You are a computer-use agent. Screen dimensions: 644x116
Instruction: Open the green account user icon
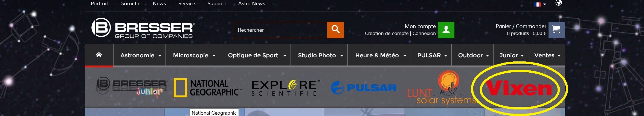coord(446,30)
